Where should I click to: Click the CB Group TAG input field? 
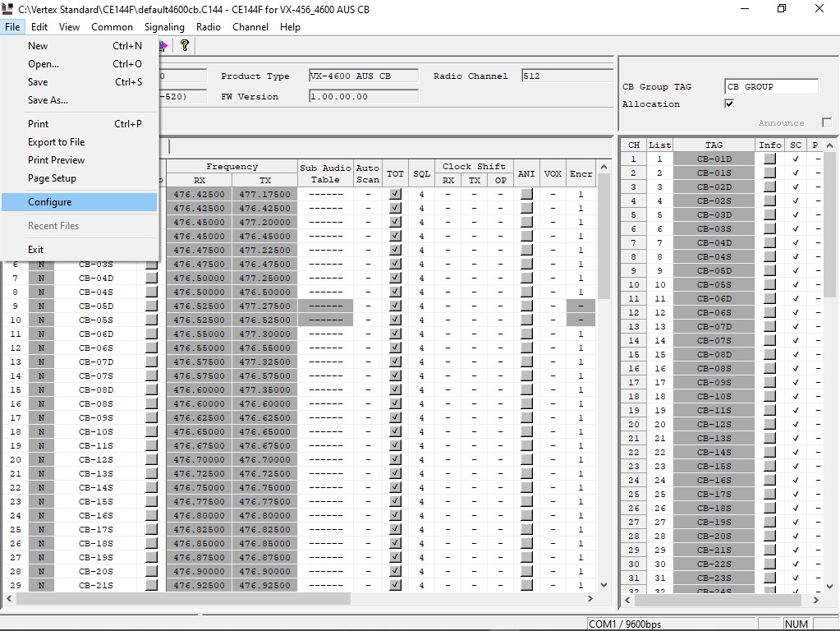point(771,86)
